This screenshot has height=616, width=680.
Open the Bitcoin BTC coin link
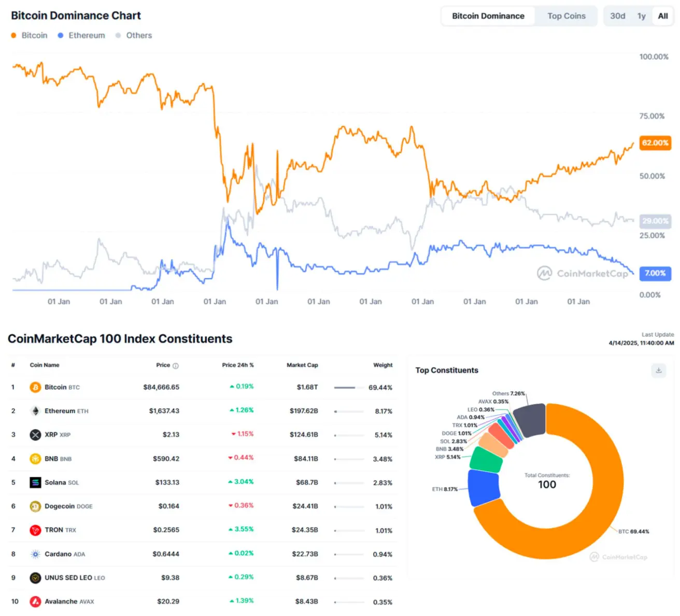click(x=62, y=387)
